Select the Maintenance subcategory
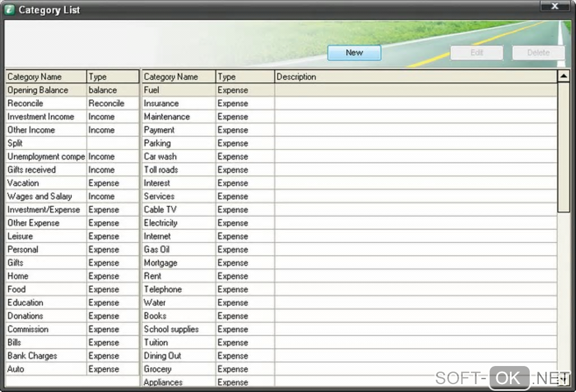 [x=350, y=116]
